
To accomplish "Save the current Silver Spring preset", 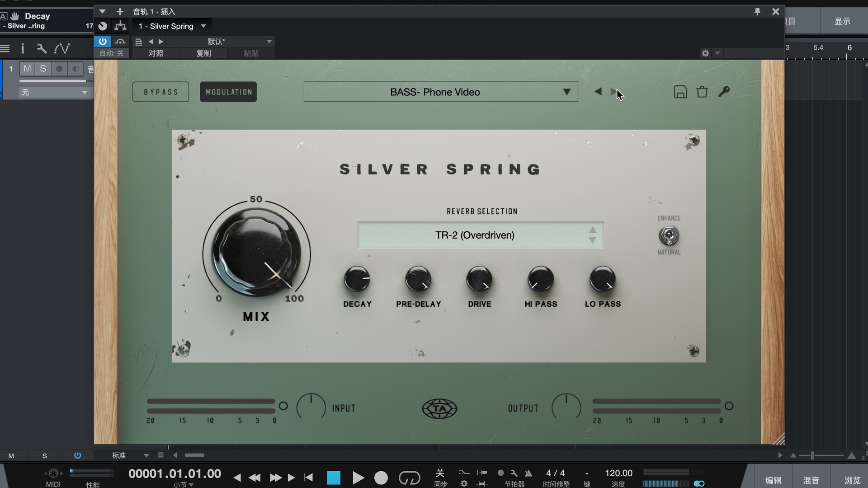I will point(680,92).
